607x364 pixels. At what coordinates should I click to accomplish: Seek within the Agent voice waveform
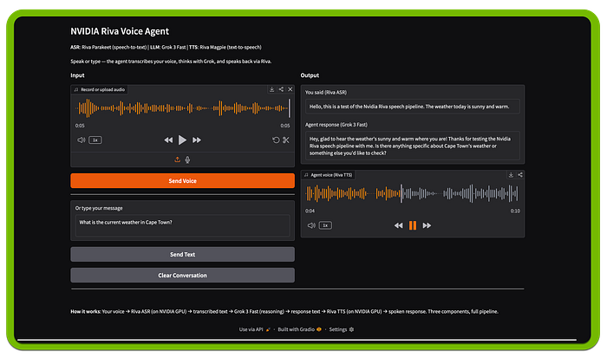click(x=412, y=193)
